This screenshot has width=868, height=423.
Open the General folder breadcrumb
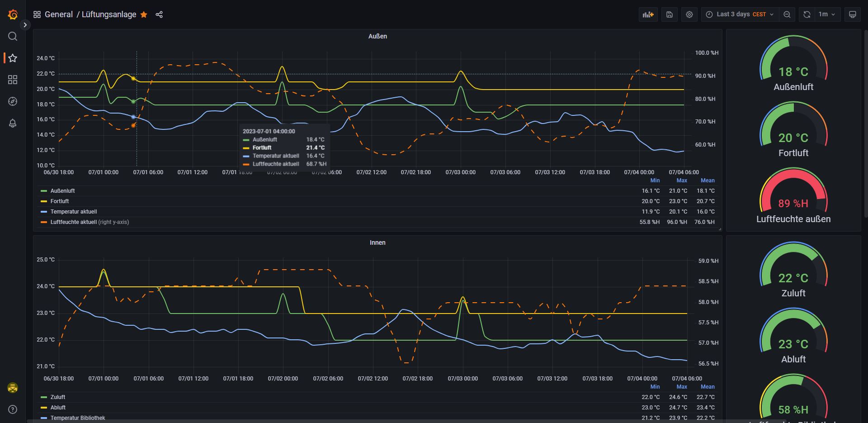point(59,14)
